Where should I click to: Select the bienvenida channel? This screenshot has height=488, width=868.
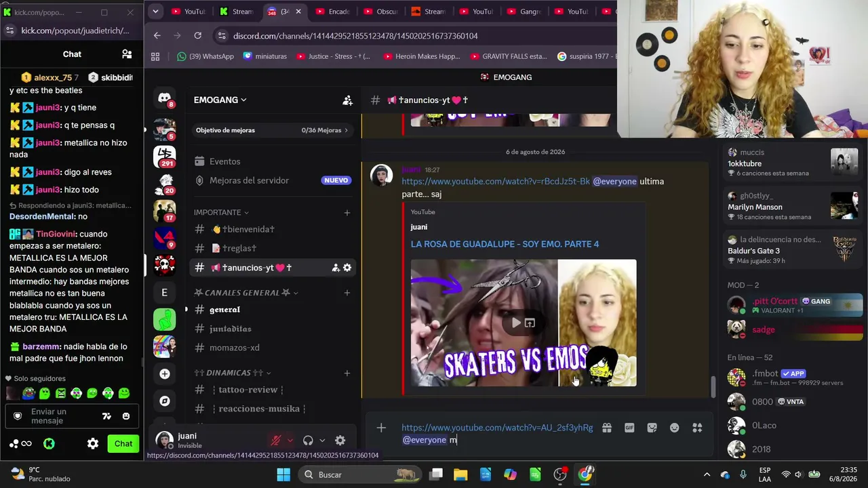point(271,229)
